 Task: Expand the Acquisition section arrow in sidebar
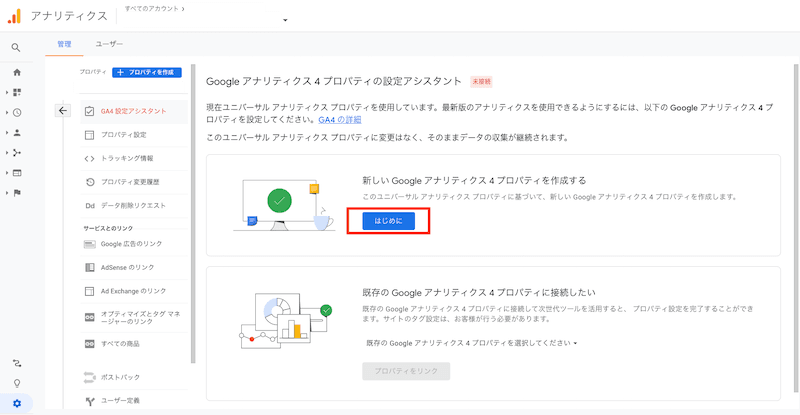click(7, 153)
